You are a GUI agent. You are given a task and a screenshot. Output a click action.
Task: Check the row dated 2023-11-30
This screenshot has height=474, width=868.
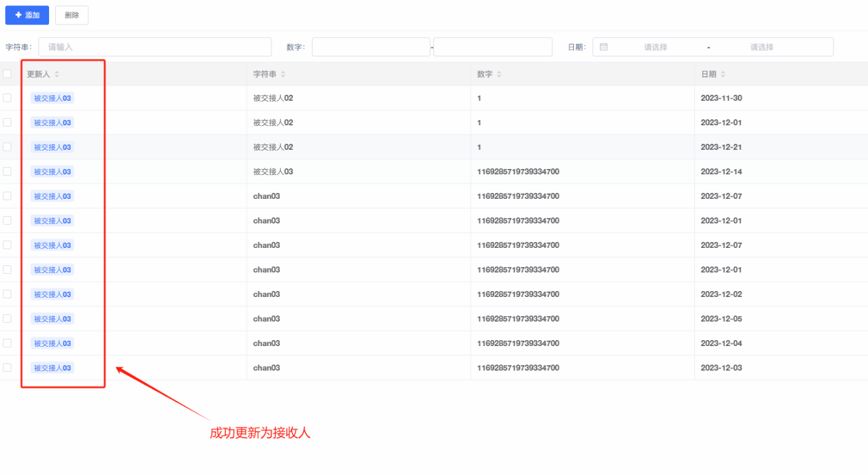pyautogui.click(x=7, y=98)
